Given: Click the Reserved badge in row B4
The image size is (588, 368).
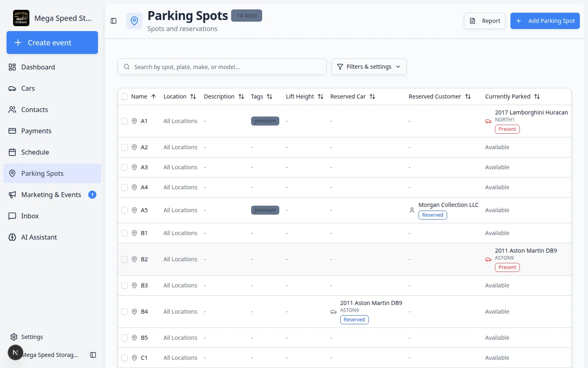Looking at the screenshot, I should (354, 320).
